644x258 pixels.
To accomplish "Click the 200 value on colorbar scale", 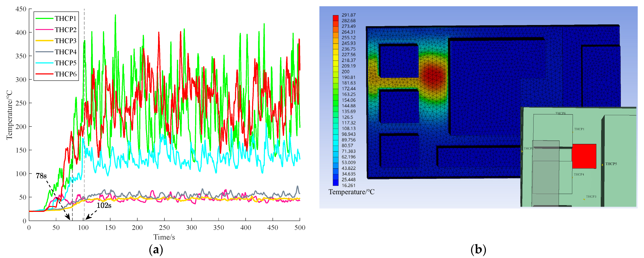I will tap(345, 72).
